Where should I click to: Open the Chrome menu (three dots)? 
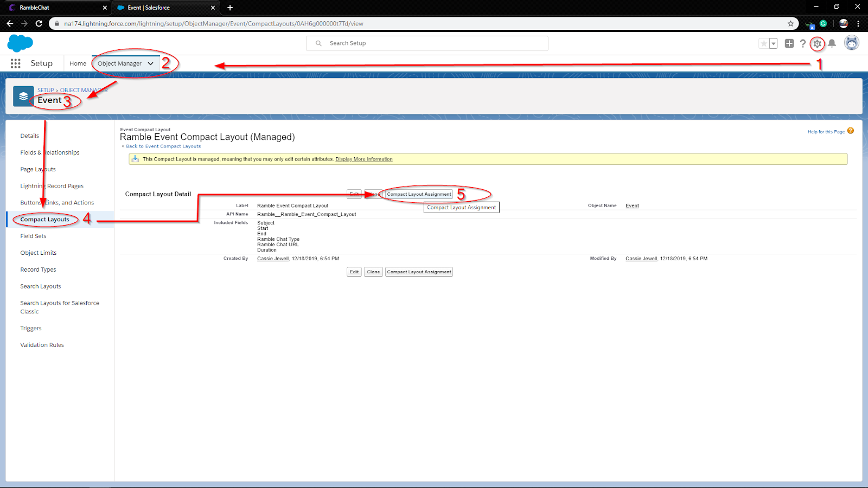858,23
